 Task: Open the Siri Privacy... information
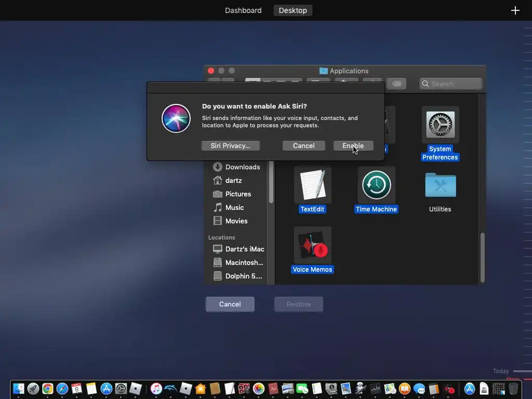coord(230,145)
